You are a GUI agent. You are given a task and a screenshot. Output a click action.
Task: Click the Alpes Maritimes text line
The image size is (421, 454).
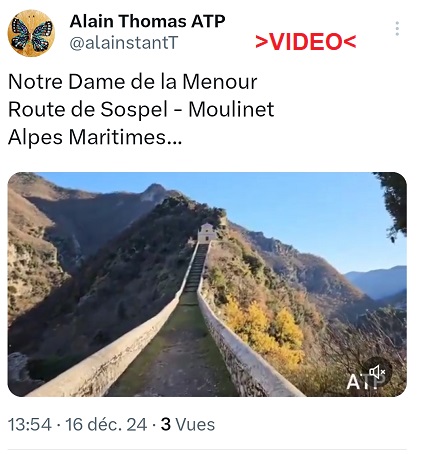95,137
